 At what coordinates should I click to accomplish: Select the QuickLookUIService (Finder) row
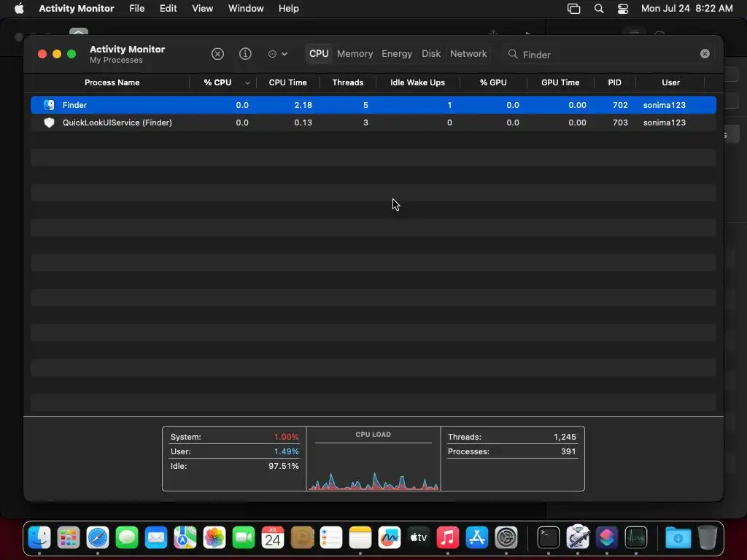click(x=373, y=122)
